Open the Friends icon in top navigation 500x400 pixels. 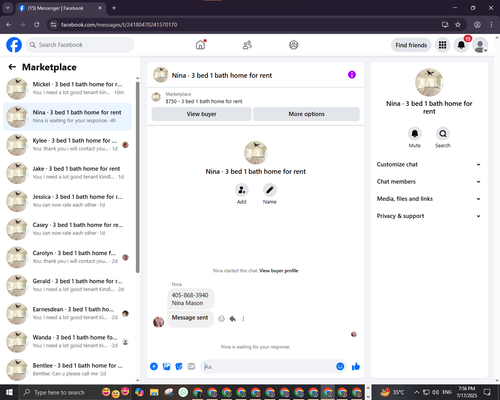click(247, 45)
